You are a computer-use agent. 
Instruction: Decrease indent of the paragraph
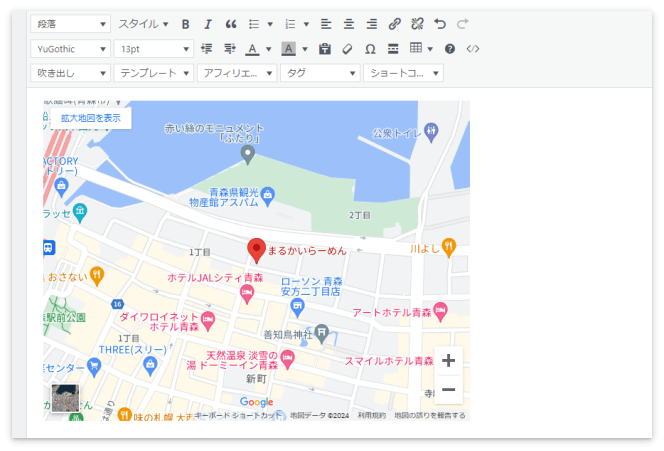pyautogui.click(x=207, y=49)
